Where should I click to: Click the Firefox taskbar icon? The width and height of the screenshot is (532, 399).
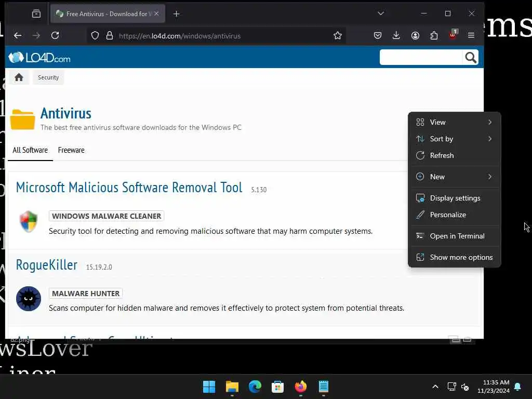point(301,387)
